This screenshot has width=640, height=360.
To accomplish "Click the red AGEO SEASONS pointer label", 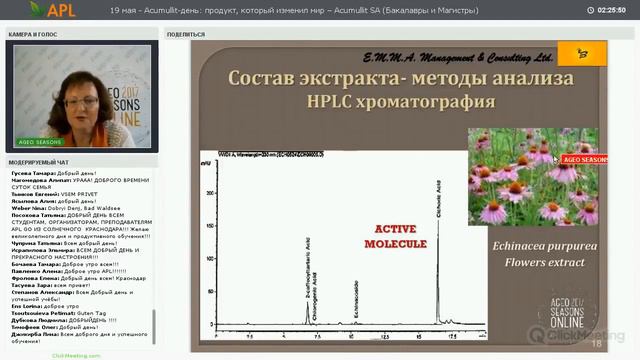I will pyautogui.click(x=584, y=160).
